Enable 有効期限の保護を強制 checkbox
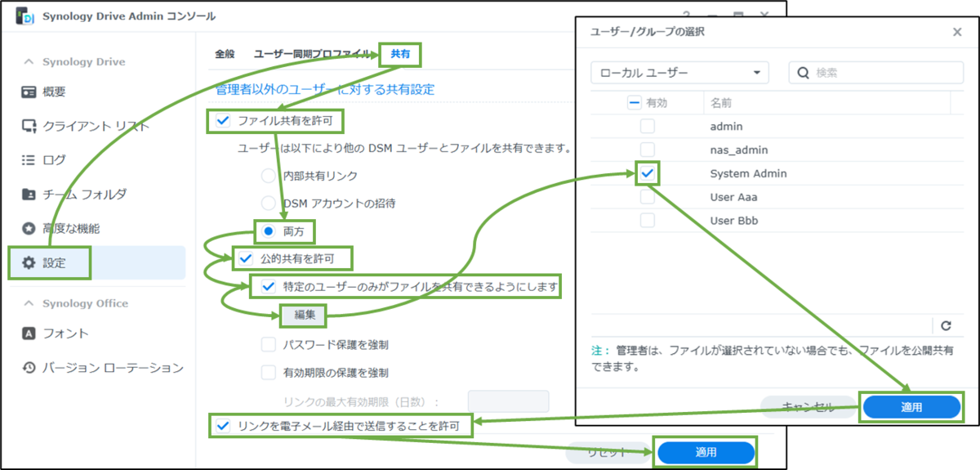 (x=268, y=372)
